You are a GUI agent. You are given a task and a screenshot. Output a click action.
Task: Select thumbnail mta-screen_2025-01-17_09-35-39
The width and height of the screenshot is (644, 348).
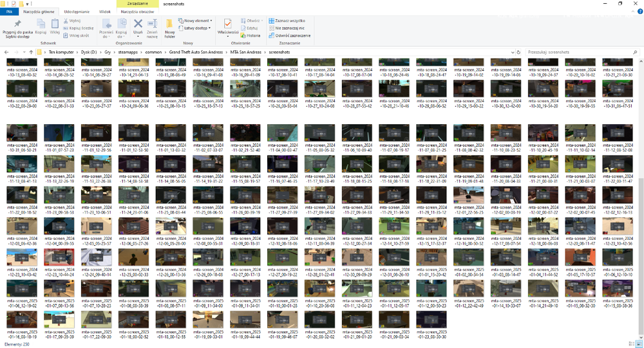click(x=59, y=319)
